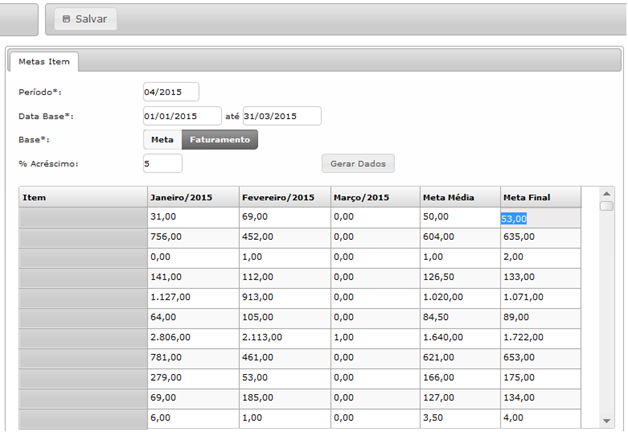Image resolution: width=628 pixels, height=432 pixels.
Task: Click Janeiro cell 2.806,00
Action: coord(193,337)
